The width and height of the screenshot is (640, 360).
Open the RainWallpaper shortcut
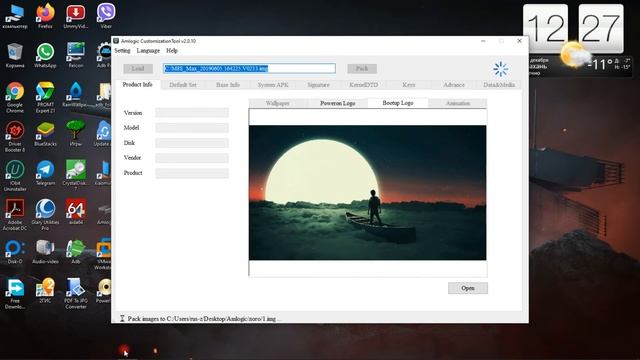point(76,94)
